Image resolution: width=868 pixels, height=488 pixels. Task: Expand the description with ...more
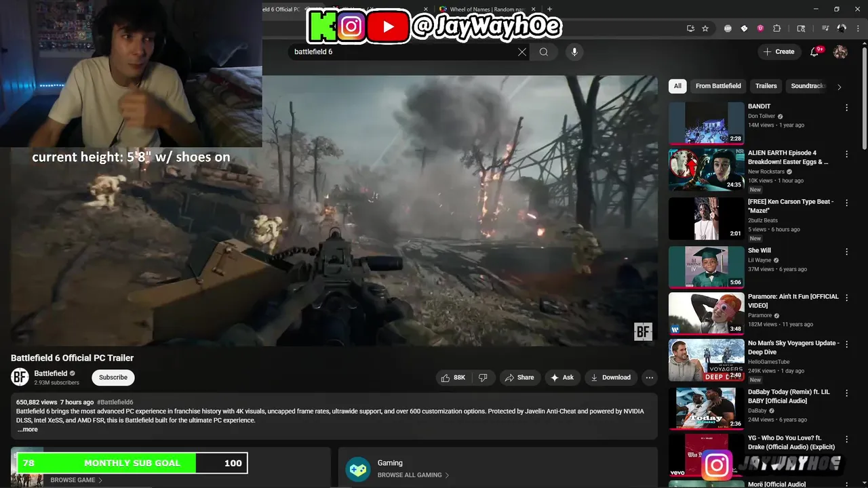tap(28, 429)
